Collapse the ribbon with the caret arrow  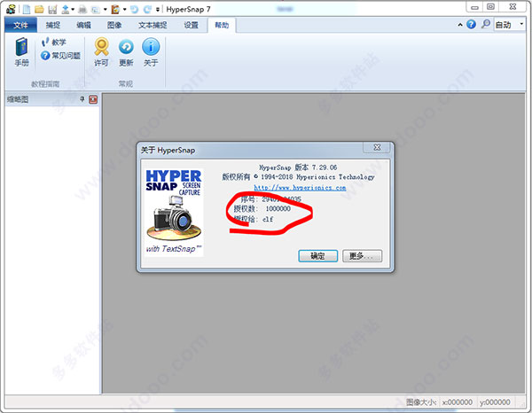(x=460, y=25)
